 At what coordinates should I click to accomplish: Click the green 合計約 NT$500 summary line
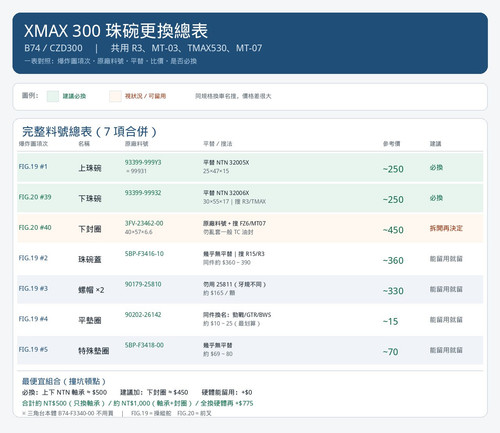coord(138,403)
